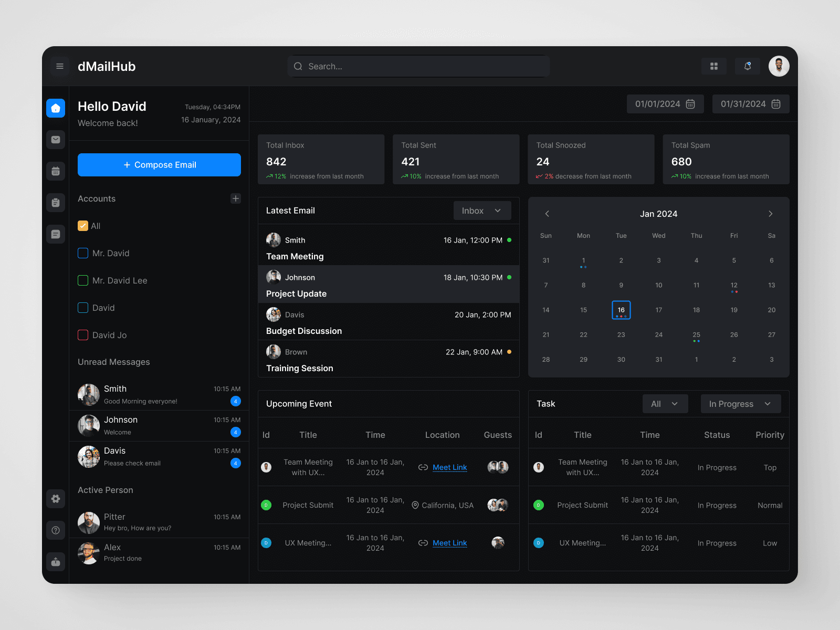This screenshot has height=630, width=840.
Task: Open chat with active person Pitter
Action: tap(159, 522)
